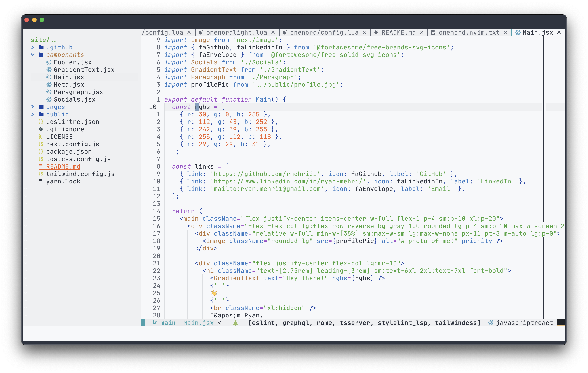Click the React icon beside Socials.jsx
The image size is (588, 373).
coord(49,99)
